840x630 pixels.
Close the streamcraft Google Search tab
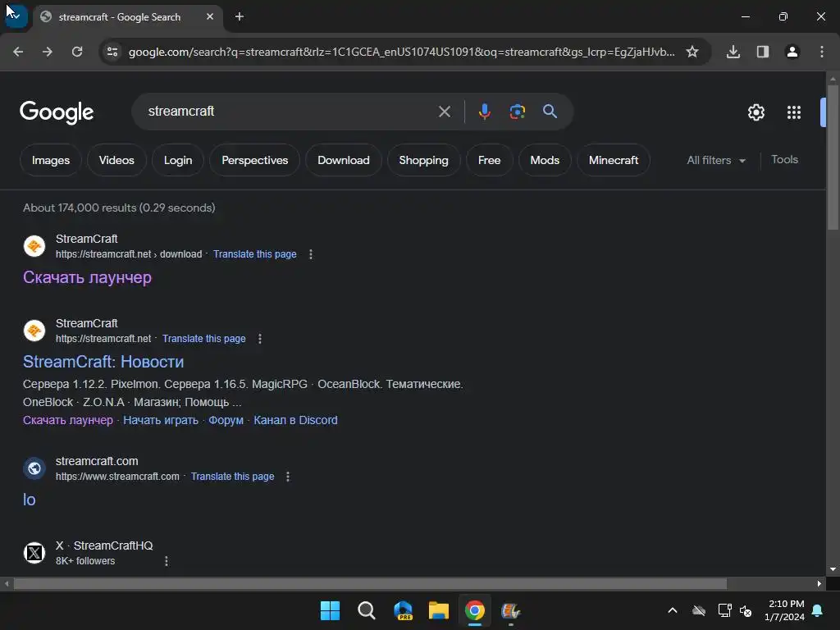point(210,16)
